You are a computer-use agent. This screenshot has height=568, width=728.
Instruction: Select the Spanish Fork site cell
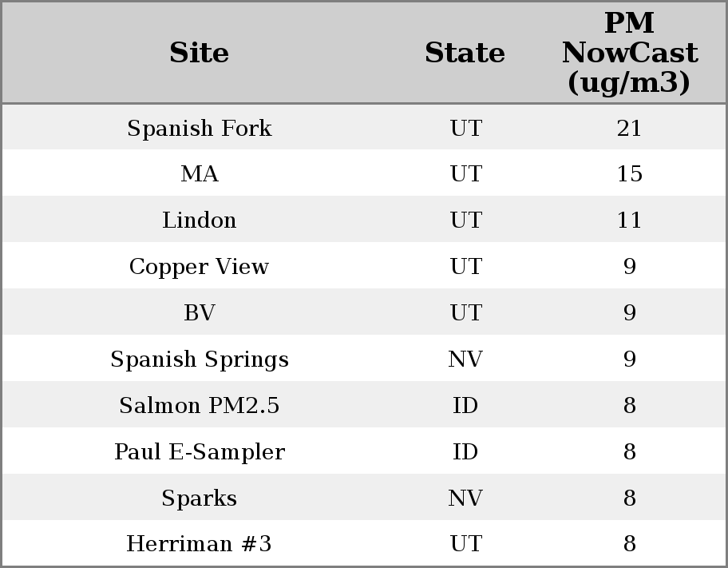[199, 128]
